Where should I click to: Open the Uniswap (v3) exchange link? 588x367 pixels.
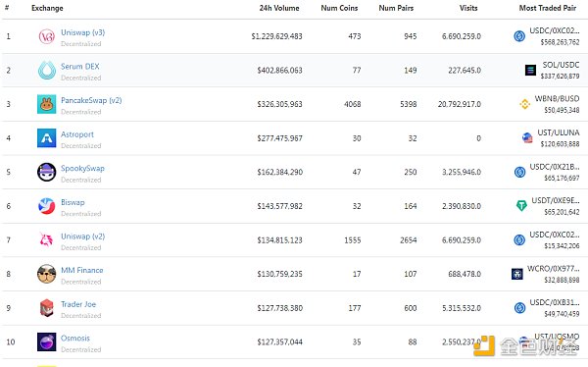(x=83, y=32)
